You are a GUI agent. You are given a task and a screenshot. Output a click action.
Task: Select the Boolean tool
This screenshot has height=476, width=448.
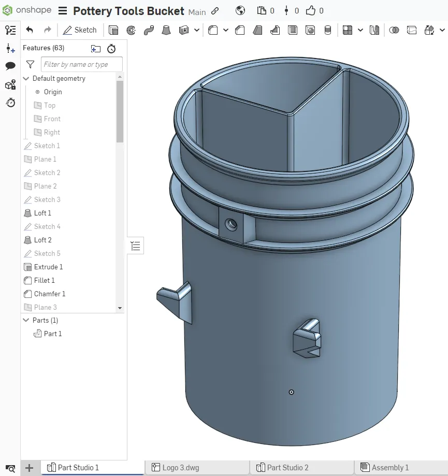pyautogui.click(x=394, y=30)
